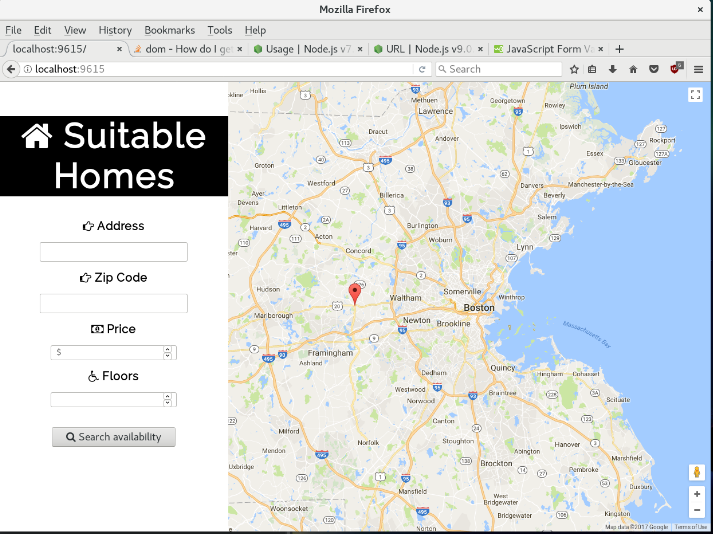Close the Usage Node.js v7 tab
The height and width of the screenshot is (534, 713).
pyautogui.click(x=360, y=49)
